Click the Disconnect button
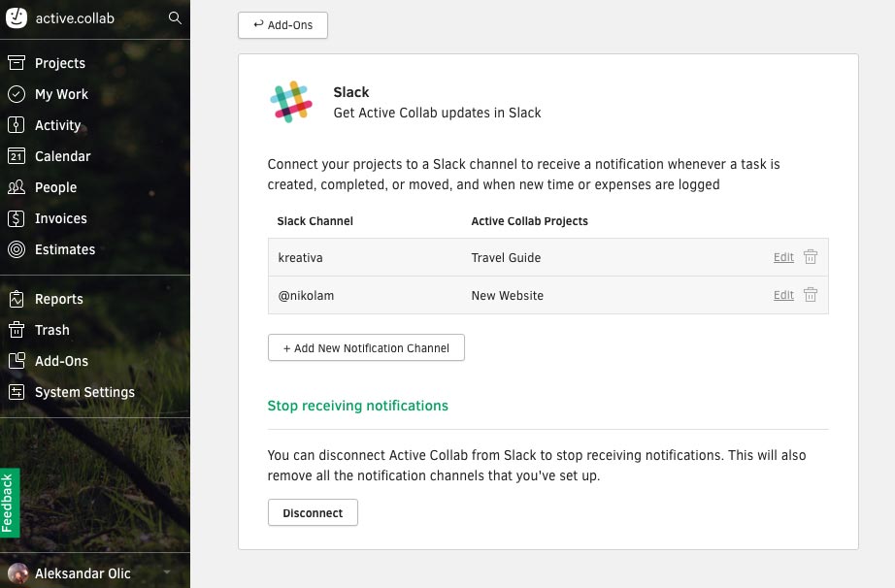 313,512
